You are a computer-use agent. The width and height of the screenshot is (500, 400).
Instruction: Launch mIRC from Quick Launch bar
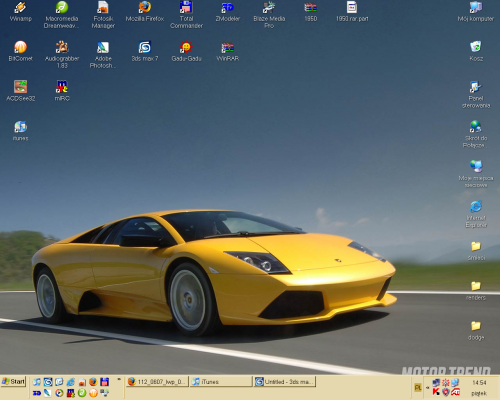coord(71,393)
